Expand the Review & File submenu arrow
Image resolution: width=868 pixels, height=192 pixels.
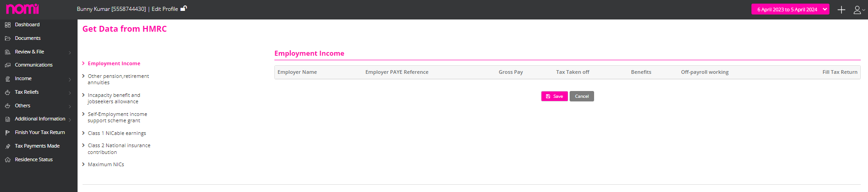click(70, 53)
